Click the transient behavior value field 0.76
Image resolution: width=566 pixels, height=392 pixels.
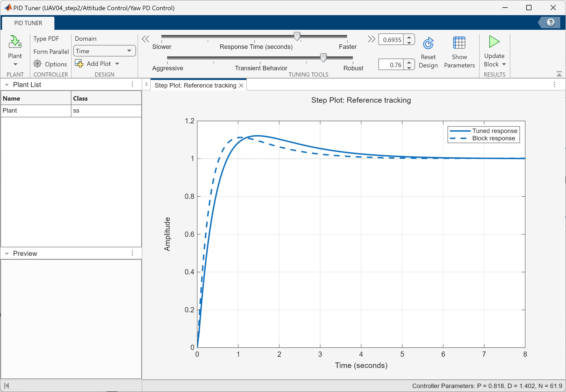point(391,65)
